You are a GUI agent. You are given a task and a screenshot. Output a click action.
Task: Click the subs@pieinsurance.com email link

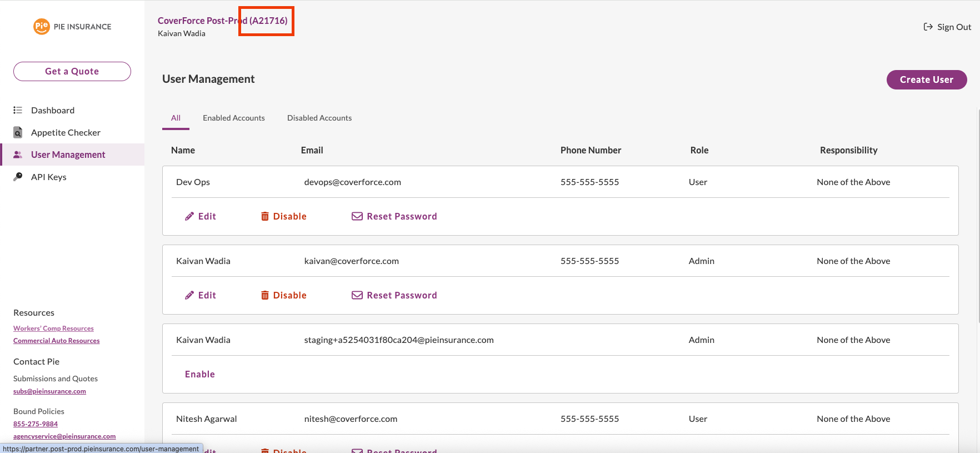point(49,391)
